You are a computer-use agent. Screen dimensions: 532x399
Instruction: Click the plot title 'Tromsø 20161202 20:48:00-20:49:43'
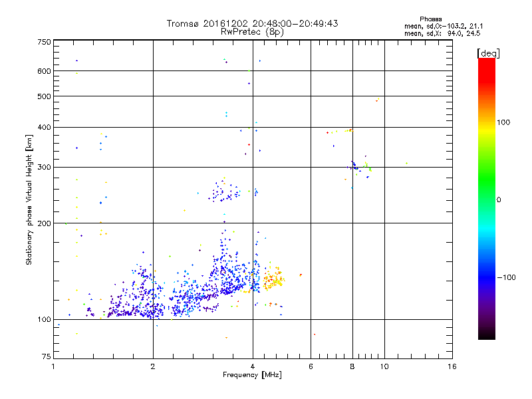[252, 23]
